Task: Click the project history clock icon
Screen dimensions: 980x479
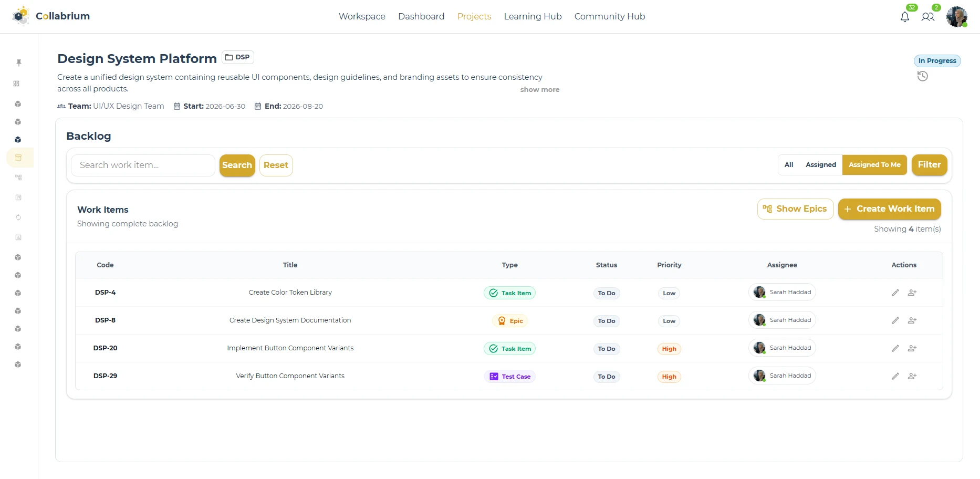Action: 922,76
